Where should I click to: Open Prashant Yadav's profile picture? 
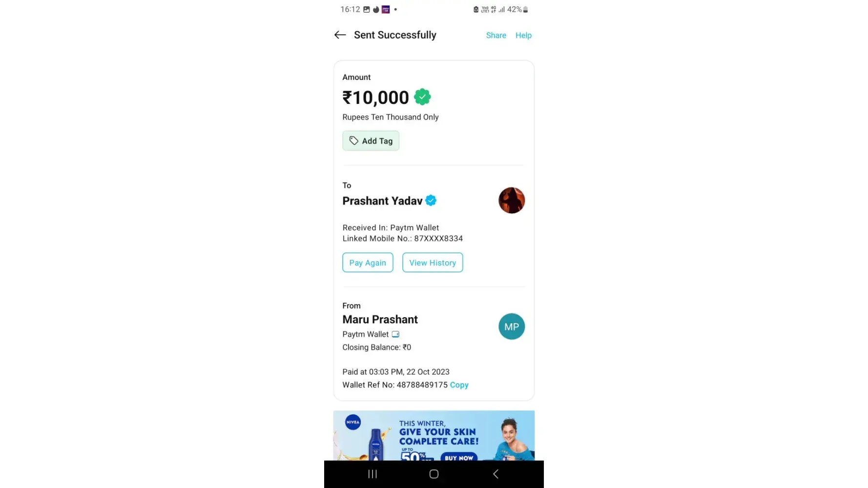[x=511, y=200]
